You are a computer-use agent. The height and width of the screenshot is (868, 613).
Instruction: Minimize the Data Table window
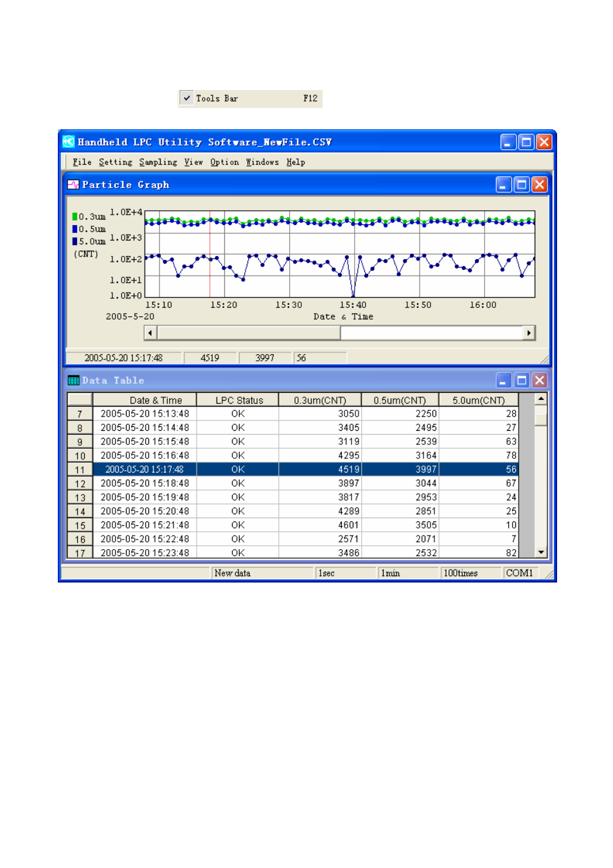coord(504,381)
